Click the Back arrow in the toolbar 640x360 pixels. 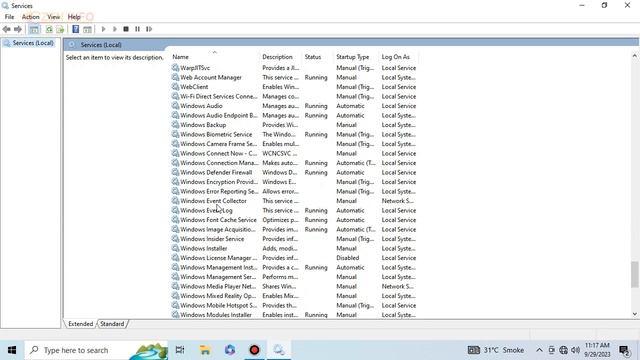[7, 29]
